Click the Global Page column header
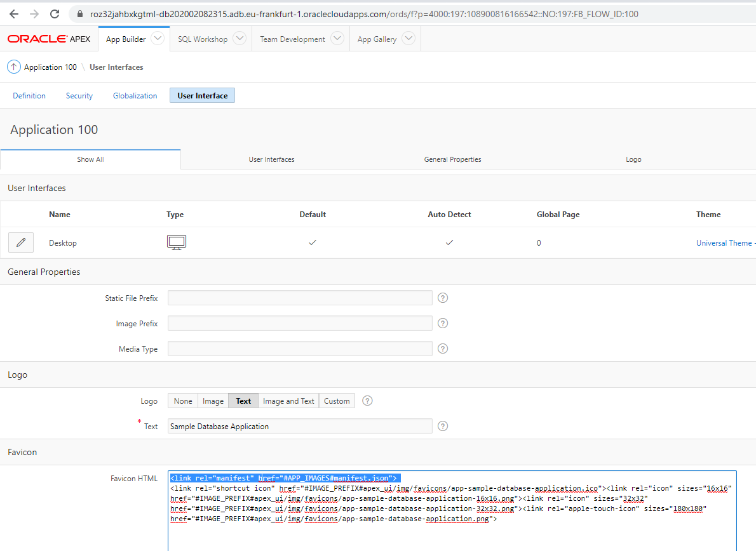 click(558, 215)
